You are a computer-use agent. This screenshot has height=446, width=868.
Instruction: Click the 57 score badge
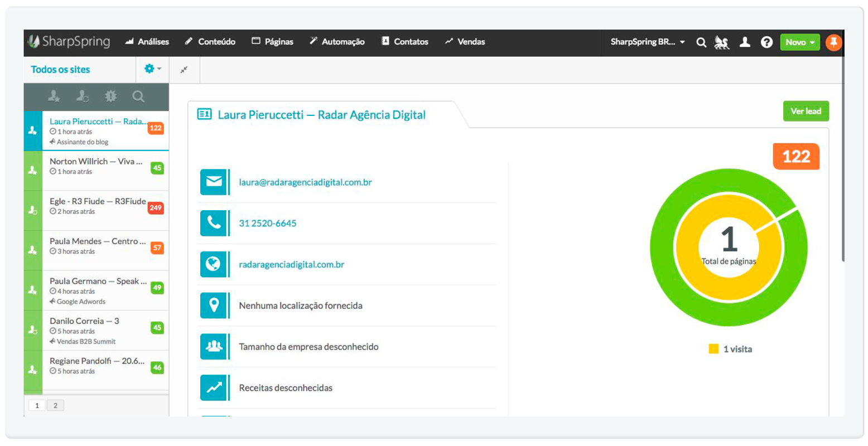point(157,248)
